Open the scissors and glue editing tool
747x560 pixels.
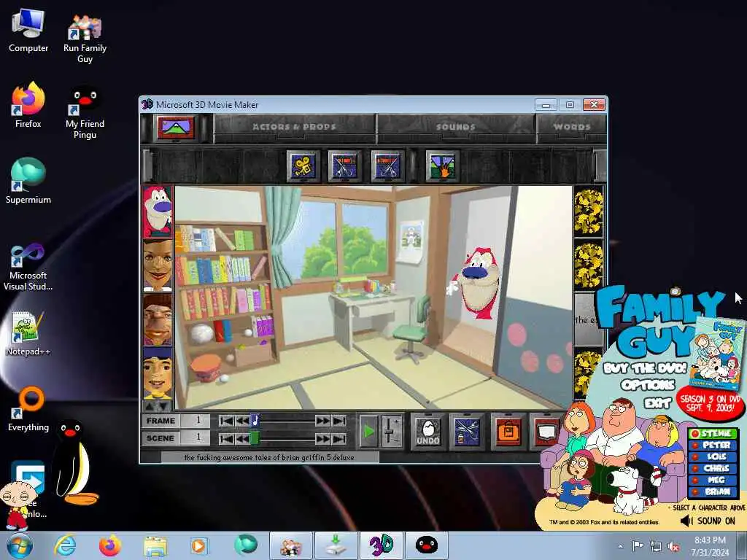point(468,432)
